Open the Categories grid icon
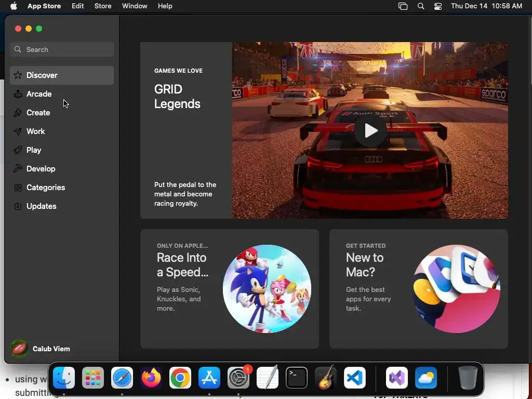 [18, 187]
